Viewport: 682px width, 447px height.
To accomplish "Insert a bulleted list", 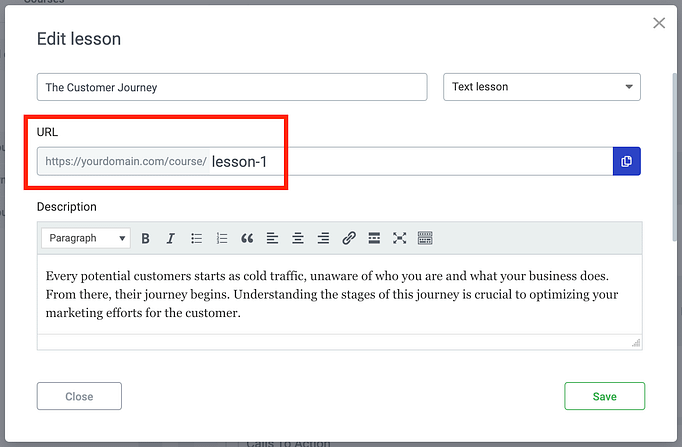I will tap(197, 238).
